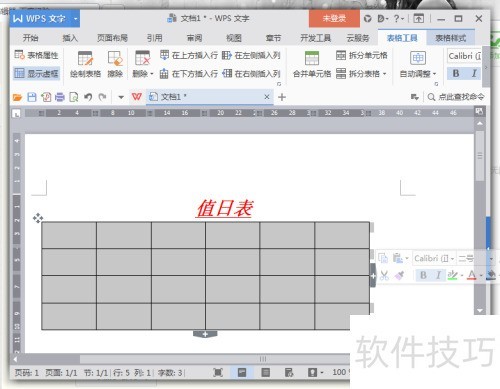
Task: Toggle 显示虚框 show gridlines button
Action: 36,73
